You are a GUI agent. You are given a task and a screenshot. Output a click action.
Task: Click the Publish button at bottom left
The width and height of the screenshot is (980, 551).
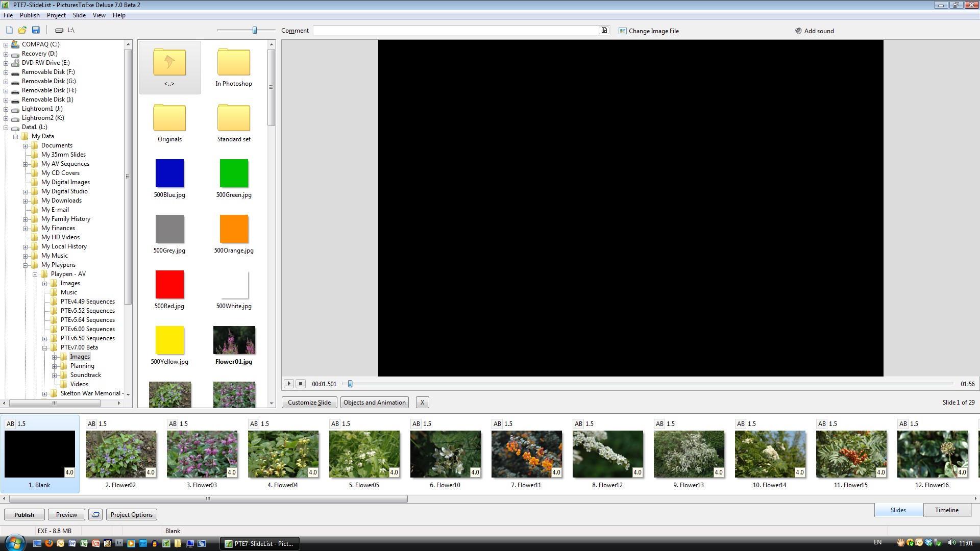24,515
